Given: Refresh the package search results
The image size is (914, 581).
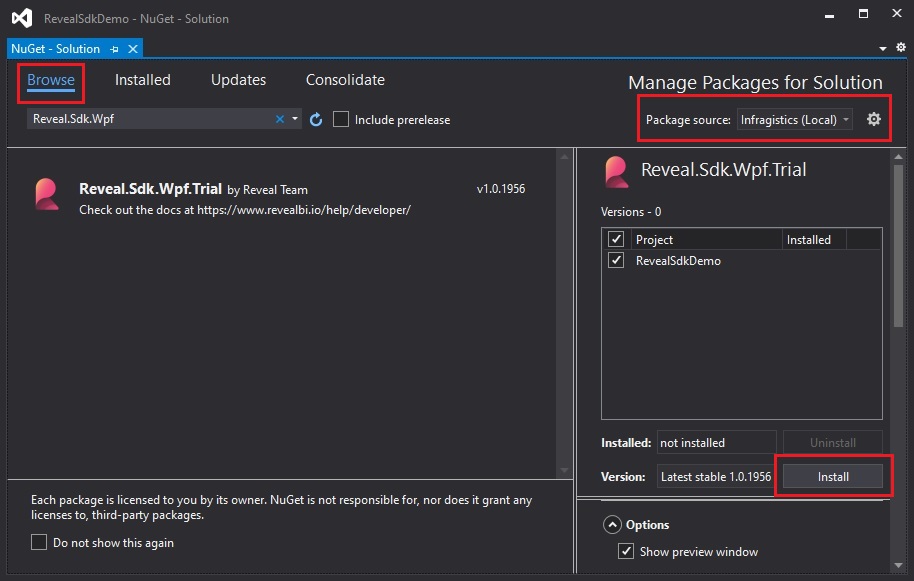Looking at the screenshot, I should click(x=316, y=119).
